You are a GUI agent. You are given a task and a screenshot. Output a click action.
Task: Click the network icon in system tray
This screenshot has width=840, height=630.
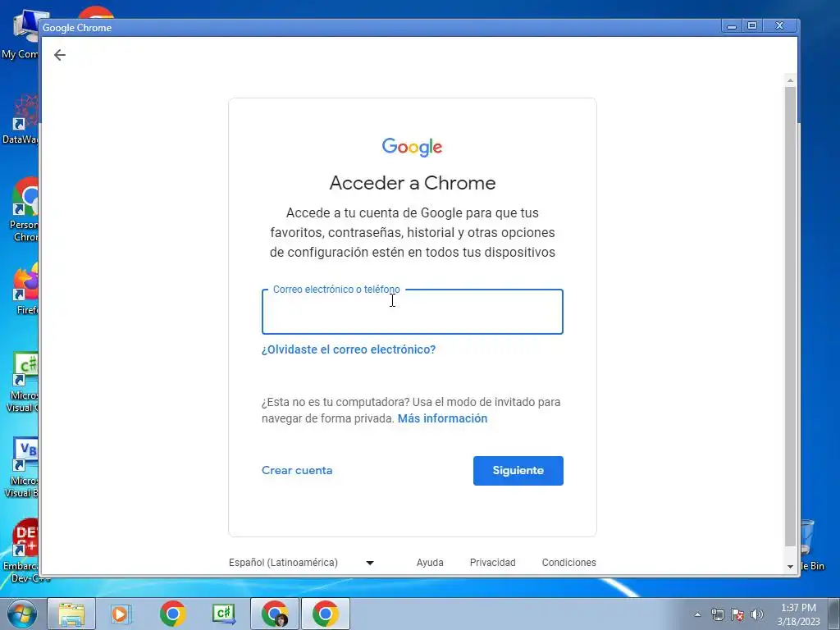(x=717, y=614)
